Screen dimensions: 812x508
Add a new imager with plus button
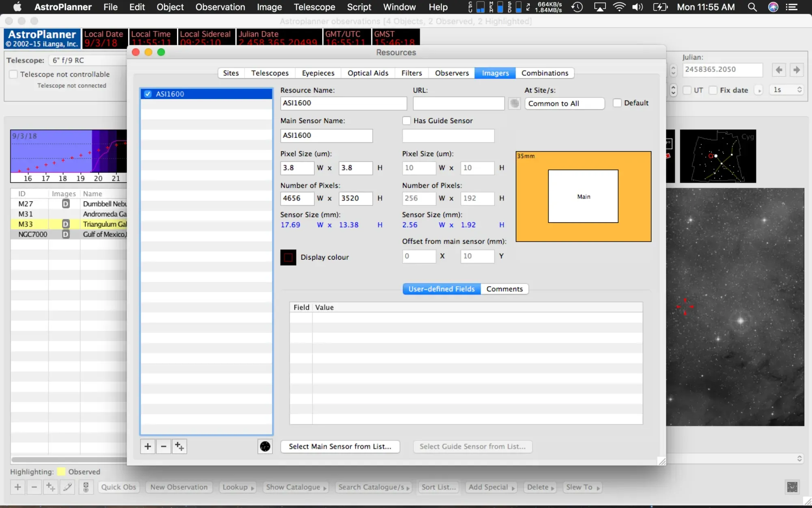[x=148, y=446]
